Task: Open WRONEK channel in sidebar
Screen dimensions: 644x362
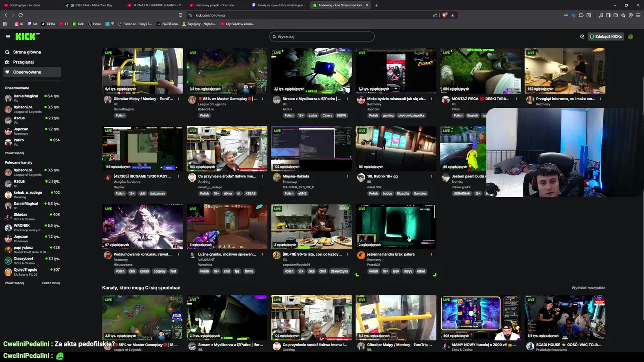Action: pyautogui.click(x=32, y=227)
